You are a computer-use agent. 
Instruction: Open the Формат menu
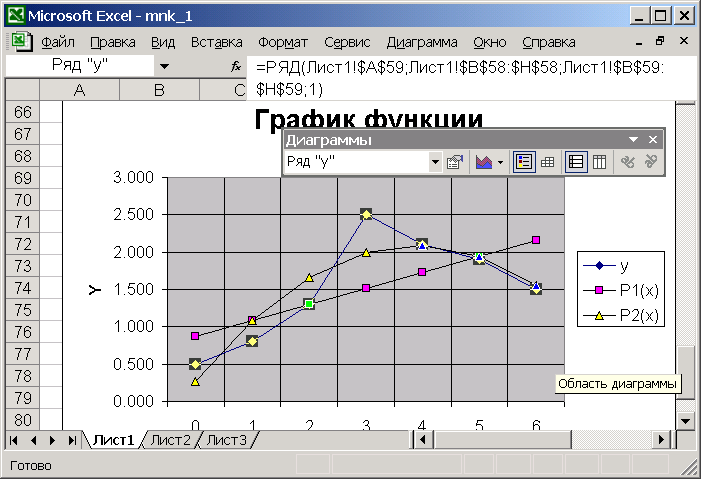[283, 42]
